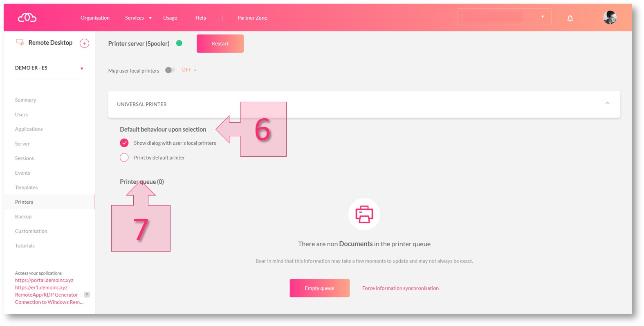Open Server in sidebar
The image size is (644, 326).
pyautogui.click(x=22, y=144)
